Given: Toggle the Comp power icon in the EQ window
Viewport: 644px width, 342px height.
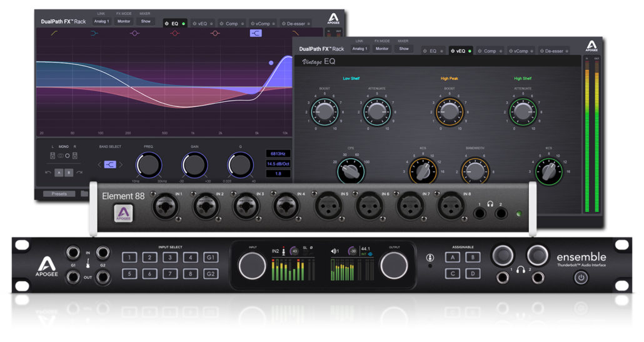Looking at the screenshot, I should [222, 23].
